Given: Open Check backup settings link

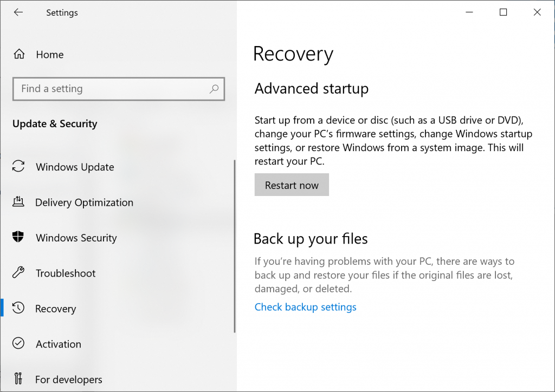Looking at the screenshot, I should [x=305, y=307].
